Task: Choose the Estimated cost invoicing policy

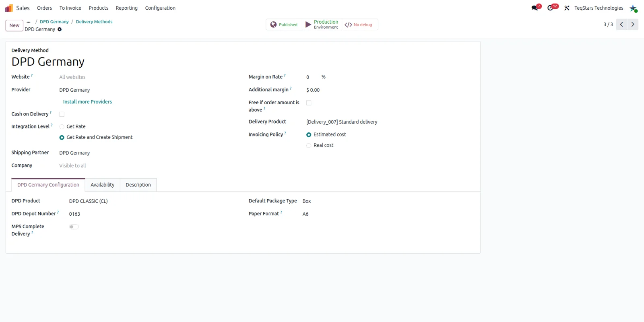Action: 309,135
